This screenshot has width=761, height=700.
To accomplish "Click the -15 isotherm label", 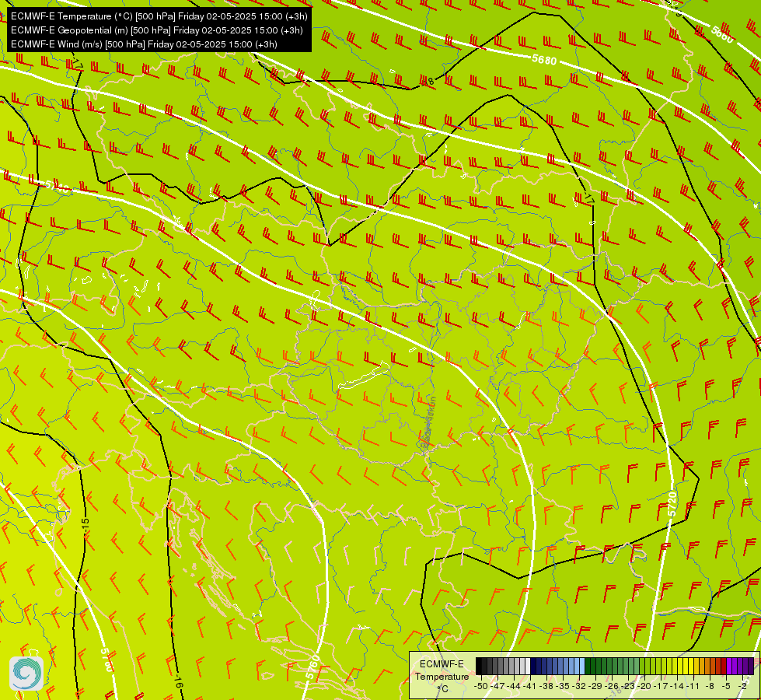I will pyautogui.click(x=86, y=527).
